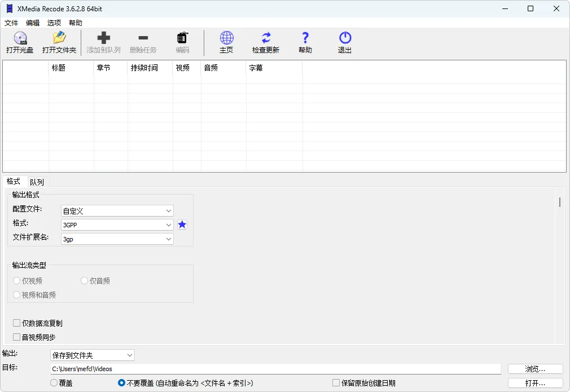Select the 覆盖 radio button

[54, 382]
